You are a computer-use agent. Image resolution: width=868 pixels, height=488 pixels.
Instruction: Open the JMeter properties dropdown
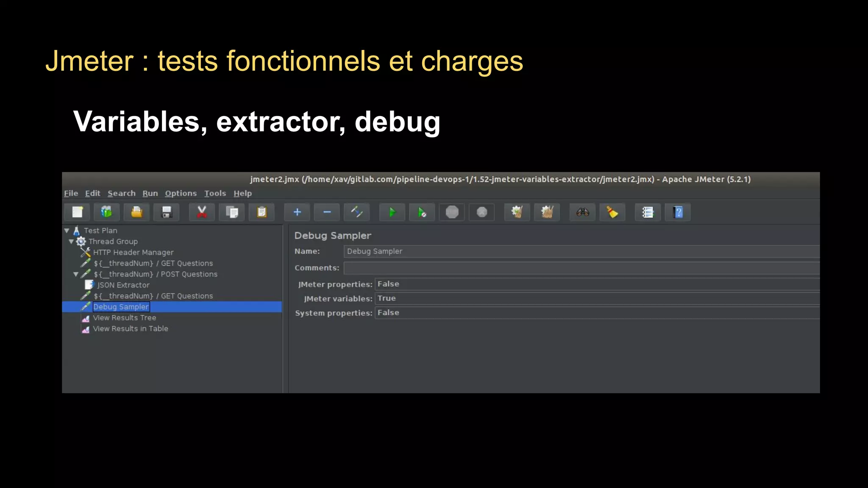pos(597,284)
